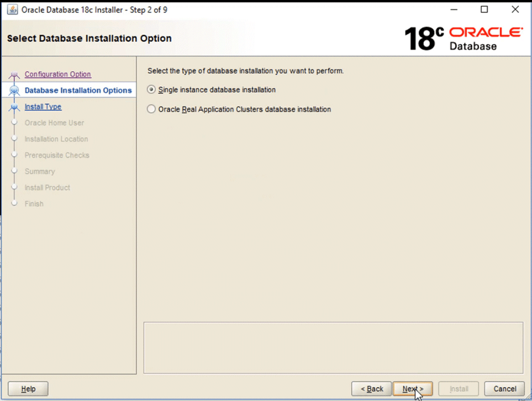Go to the Configuration Option step
Screen dimensions: 532x401
click(x=57, y=74)
